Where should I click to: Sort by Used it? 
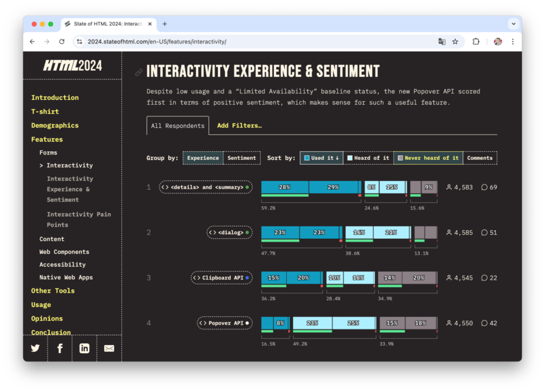coord(322,158)
